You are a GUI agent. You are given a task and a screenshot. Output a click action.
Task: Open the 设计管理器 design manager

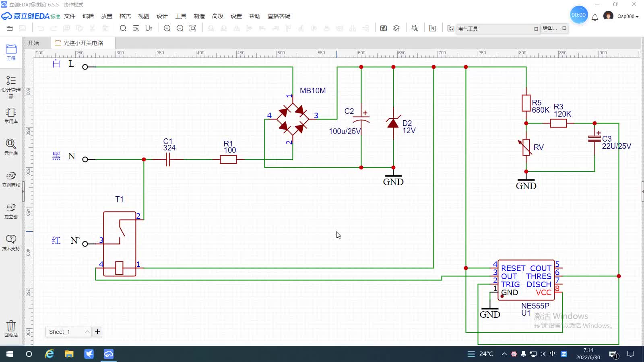tap(11, 86)
